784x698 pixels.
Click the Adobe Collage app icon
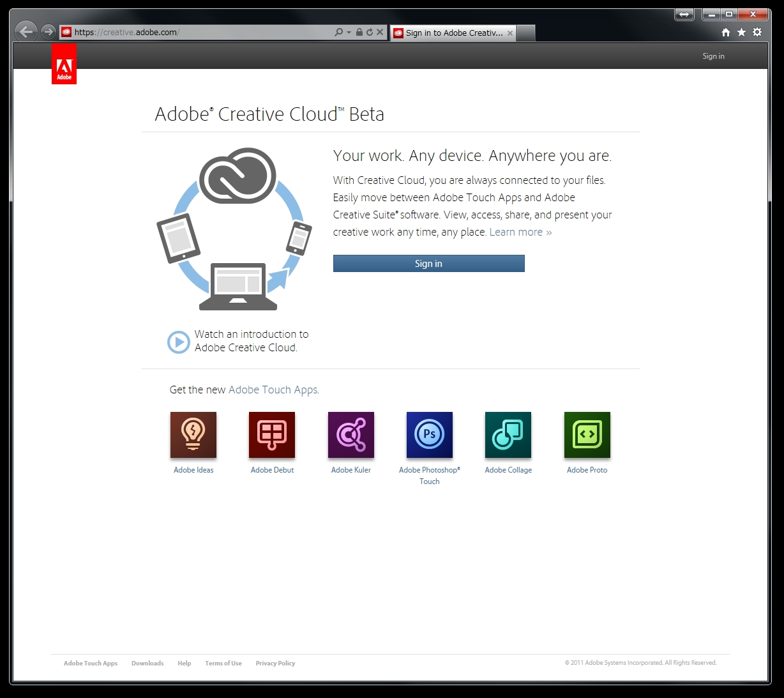pos(508,435)
